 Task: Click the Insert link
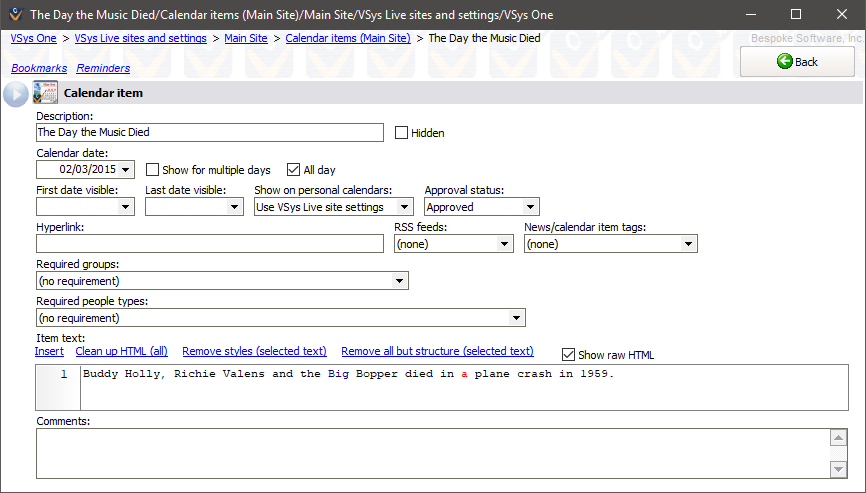coord(49,351)
